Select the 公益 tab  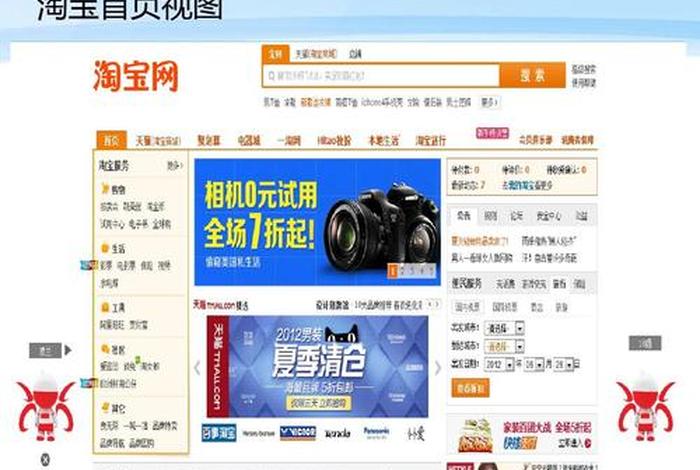click(x=581, y=216)
